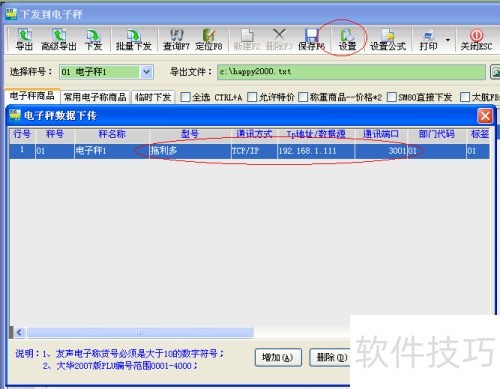Click the 批量下发 batch send icon

point(133,40)
